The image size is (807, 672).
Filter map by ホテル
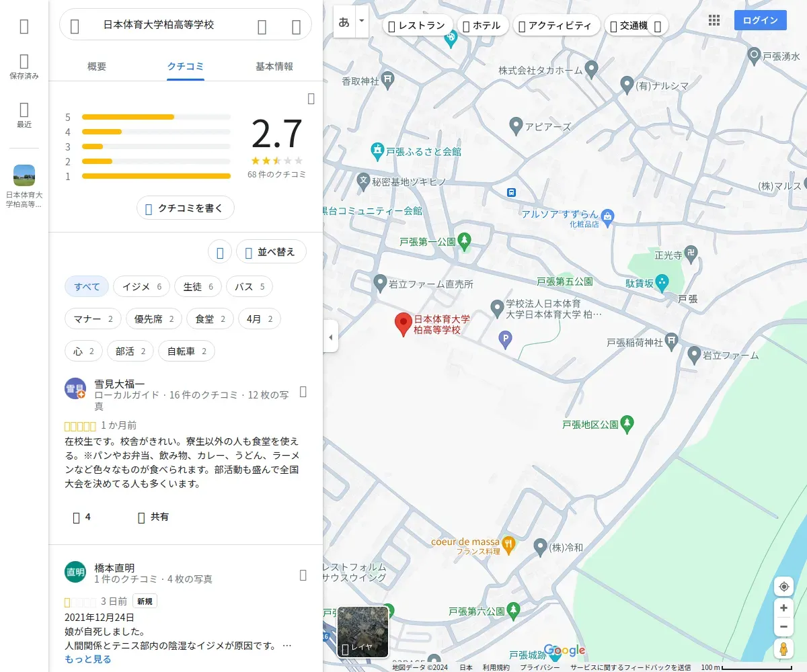coord(482,26)
